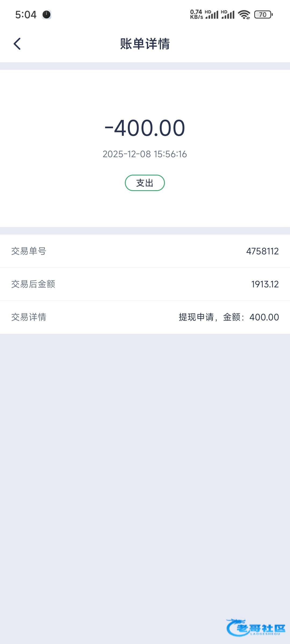Tap the round black icon beside the clock

46,14
